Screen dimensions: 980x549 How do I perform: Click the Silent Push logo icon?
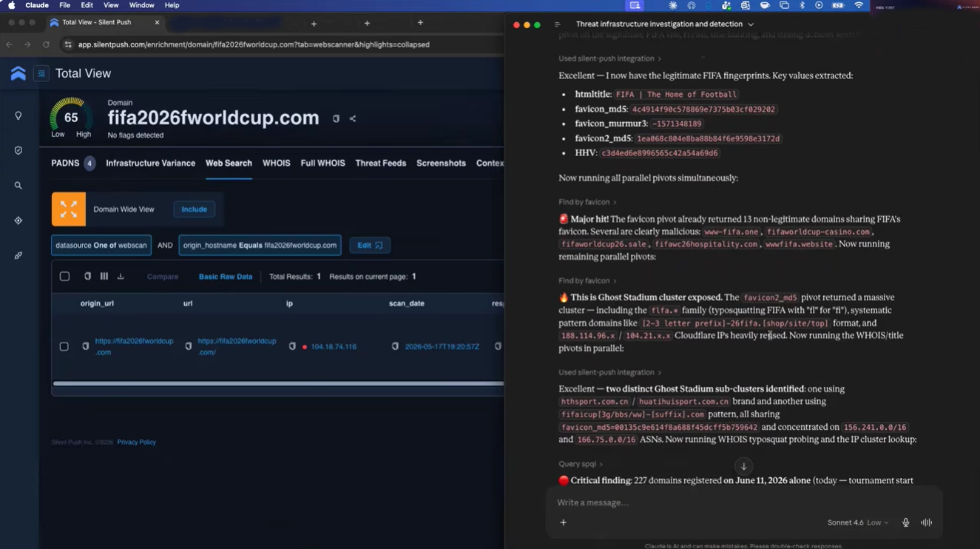(x=18, y=73)
